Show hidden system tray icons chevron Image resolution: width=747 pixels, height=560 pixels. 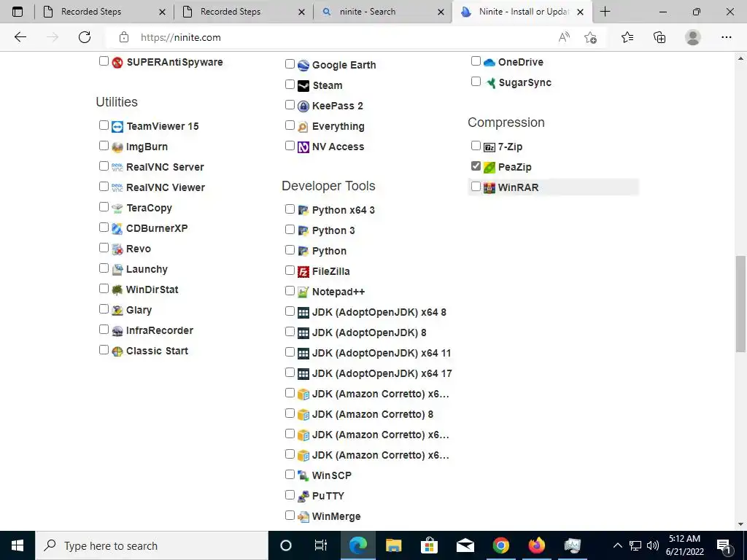tap(617, 545)
